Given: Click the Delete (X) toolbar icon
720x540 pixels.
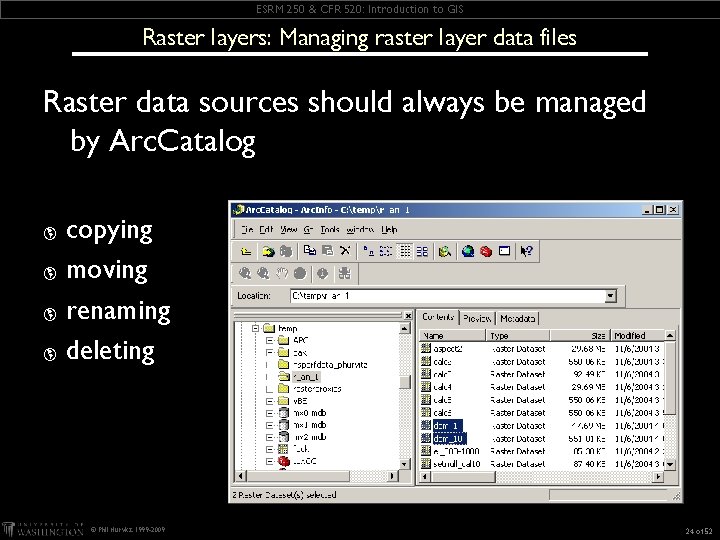Looking at the screenshot, I should (345, 251).
